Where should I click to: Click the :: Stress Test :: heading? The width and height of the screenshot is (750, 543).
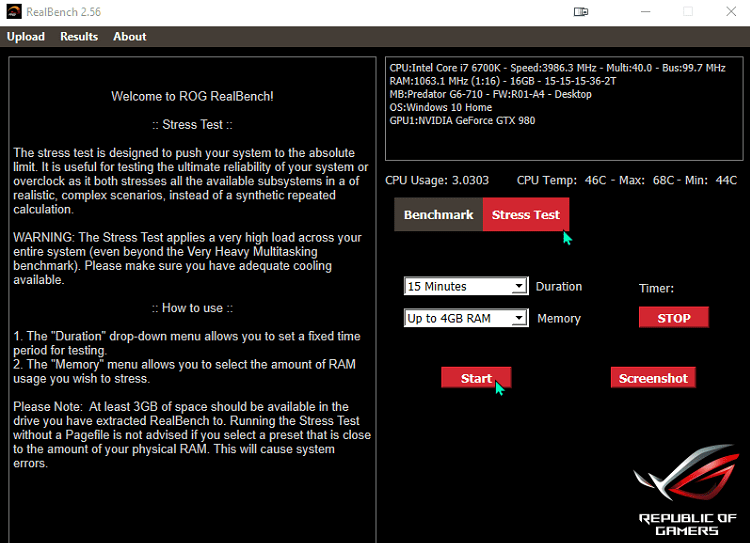pyautogui.click(x=192, y=125)
